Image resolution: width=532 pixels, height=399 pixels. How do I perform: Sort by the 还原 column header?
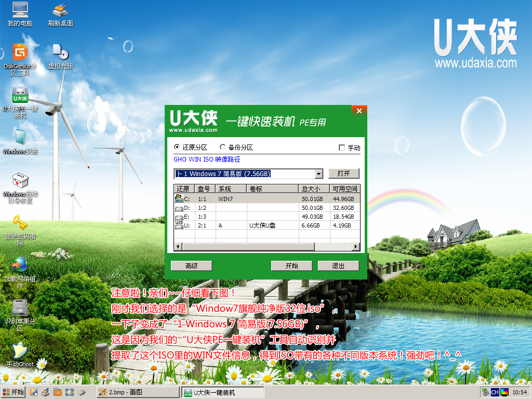click(184, 189)
